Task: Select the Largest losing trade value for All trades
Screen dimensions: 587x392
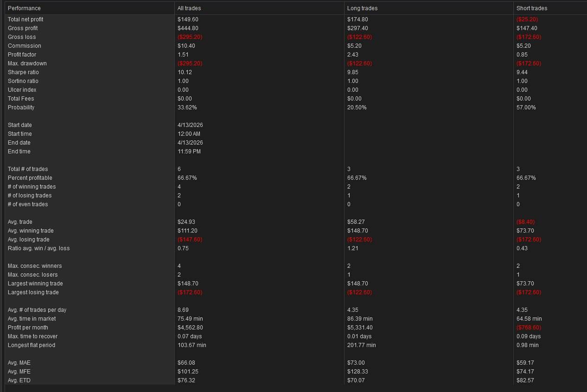Action: tap(190, 292)
